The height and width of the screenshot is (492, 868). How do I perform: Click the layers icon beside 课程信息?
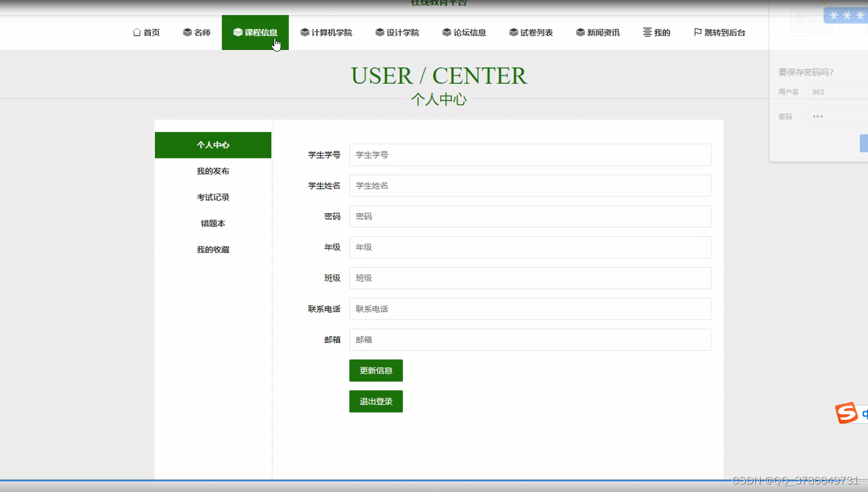[x=238, y=32]
